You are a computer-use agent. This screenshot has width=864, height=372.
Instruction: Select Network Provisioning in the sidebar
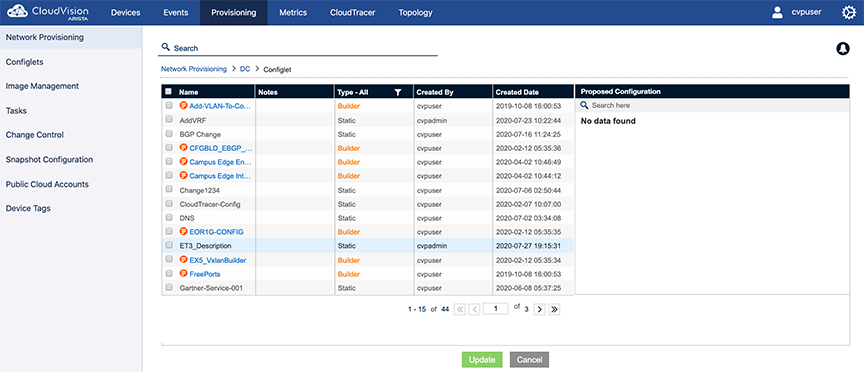click(x=71, y=37)
